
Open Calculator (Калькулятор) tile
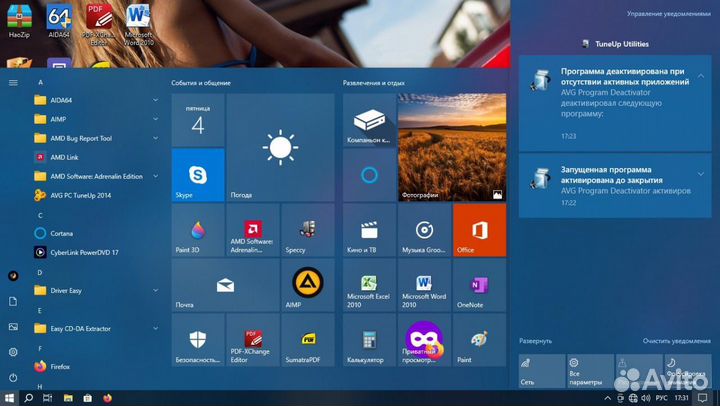pyautogui.click(x=369, y=340)
